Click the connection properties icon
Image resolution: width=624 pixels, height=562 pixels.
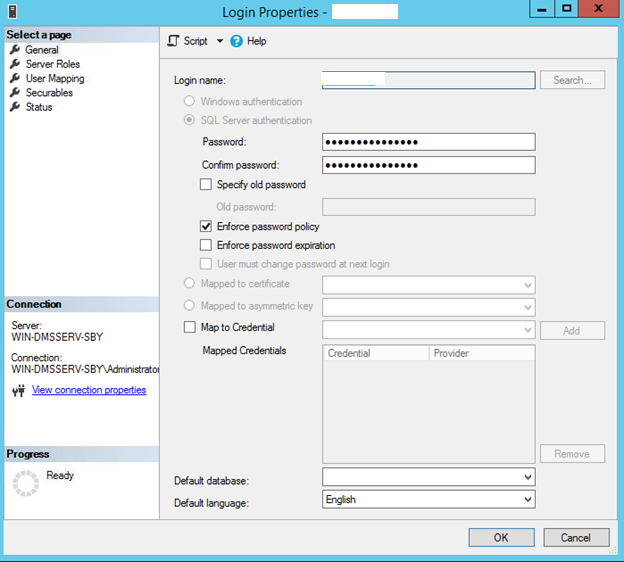tap(18, 391)
